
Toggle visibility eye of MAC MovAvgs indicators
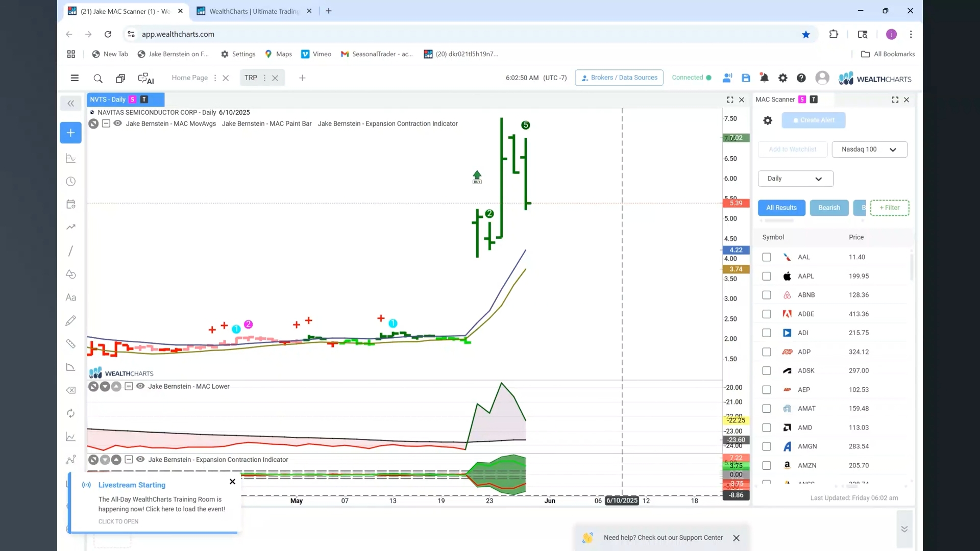tap(117, 123)
